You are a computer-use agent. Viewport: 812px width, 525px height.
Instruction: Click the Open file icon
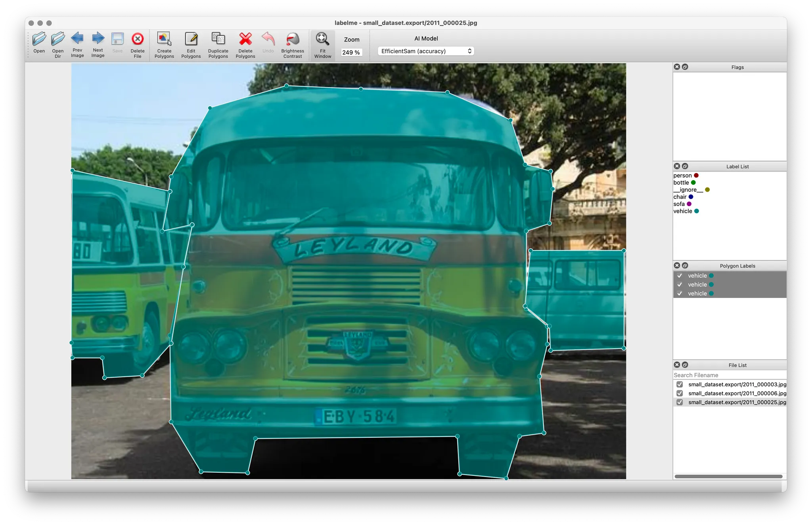39,39
